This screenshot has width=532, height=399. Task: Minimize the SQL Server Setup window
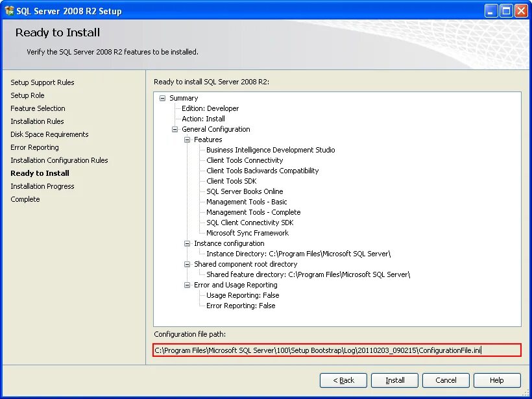pos(490,11)
